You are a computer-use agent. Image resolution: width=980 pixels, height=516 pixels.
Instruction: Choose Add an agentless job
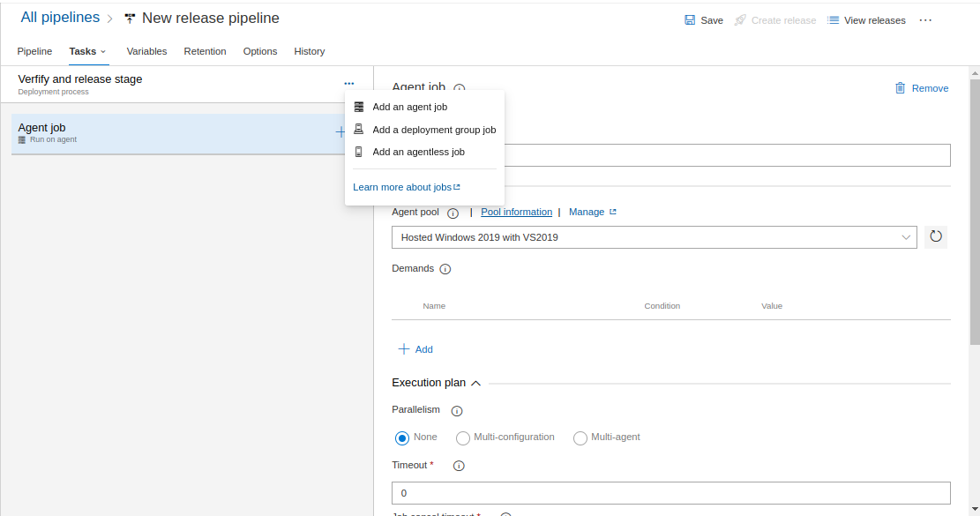(x=418, y=152)
